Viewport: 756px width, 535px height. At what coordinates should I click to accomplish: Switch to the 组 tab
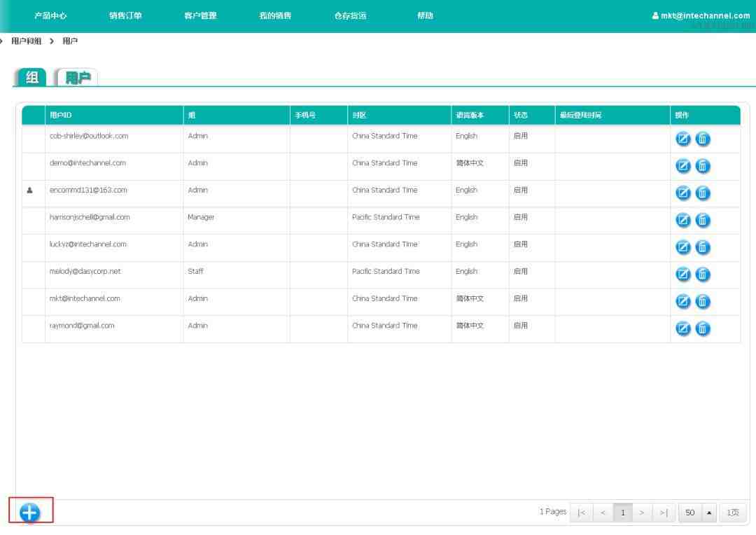tap(31, 77)
